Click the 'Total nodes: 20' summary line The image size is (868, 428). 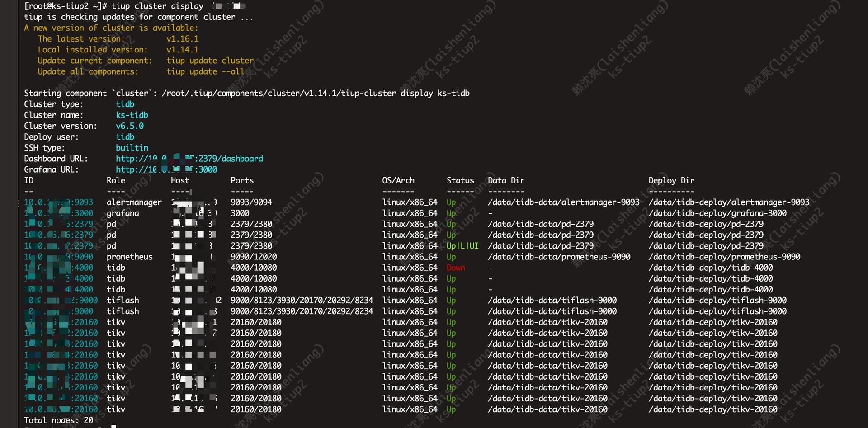pyautogui.click(x=58, y=420)
